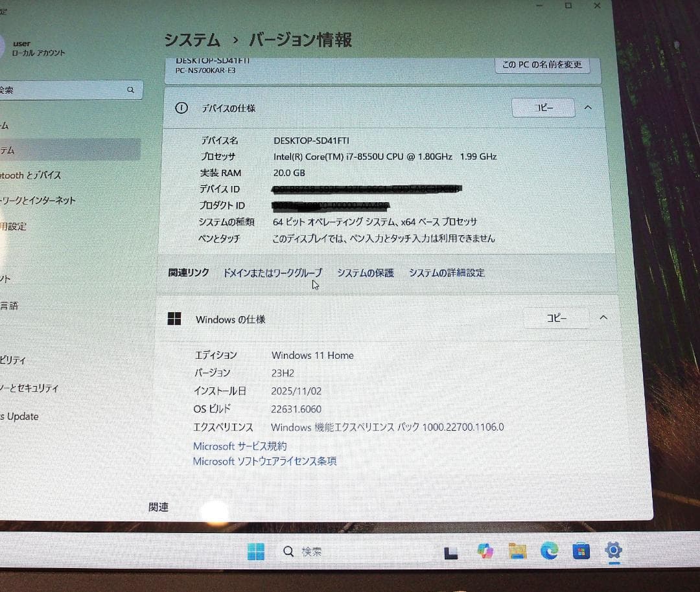Open the Windows Start menu
This screenshot has height=592, width=700.
(x=256, y=551)
